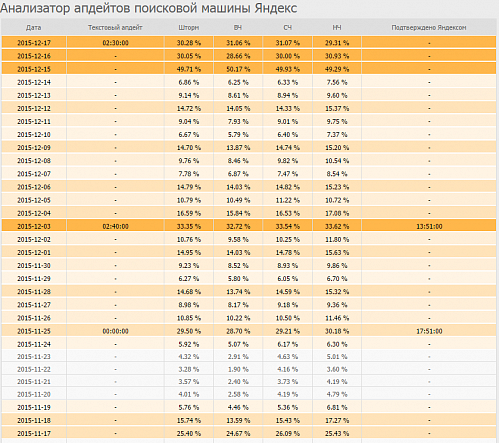Viewport: 499px width, 443px height.
Task: Select date cell 2015-11-29
Action: point(34,278)
